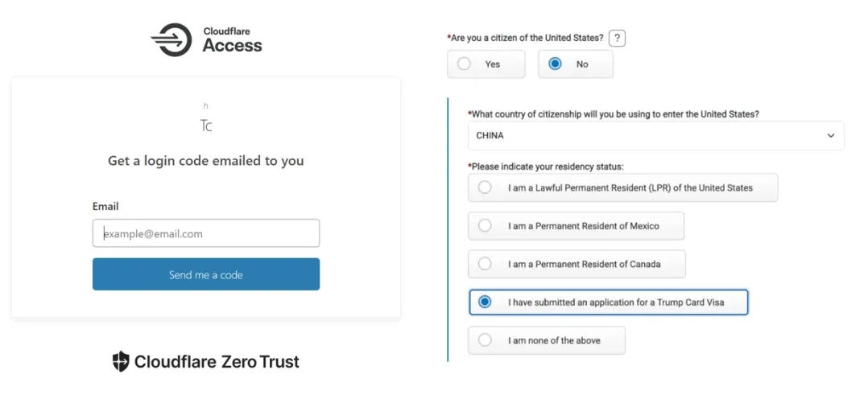Click the Cloudflare Zero Trust text link

pos(217,362)
